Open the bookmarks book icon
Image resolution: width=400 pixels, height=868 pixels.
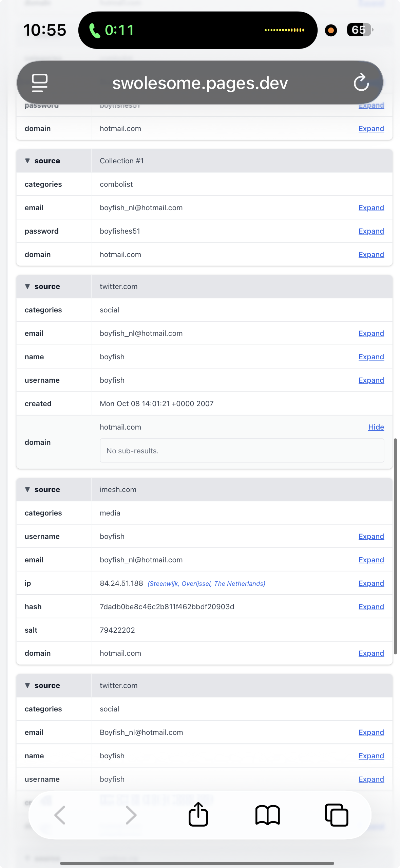click(267, 815)
